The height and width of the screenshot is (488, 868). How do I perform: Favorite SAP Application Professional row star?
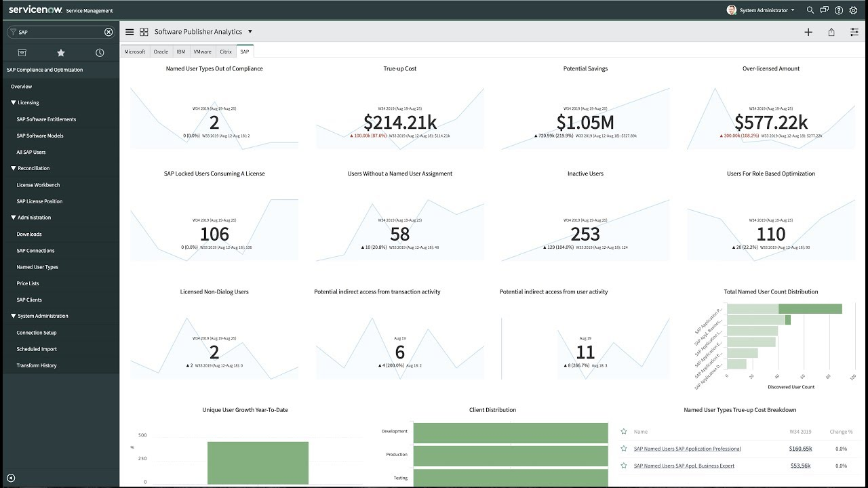(x=624, y=449)
